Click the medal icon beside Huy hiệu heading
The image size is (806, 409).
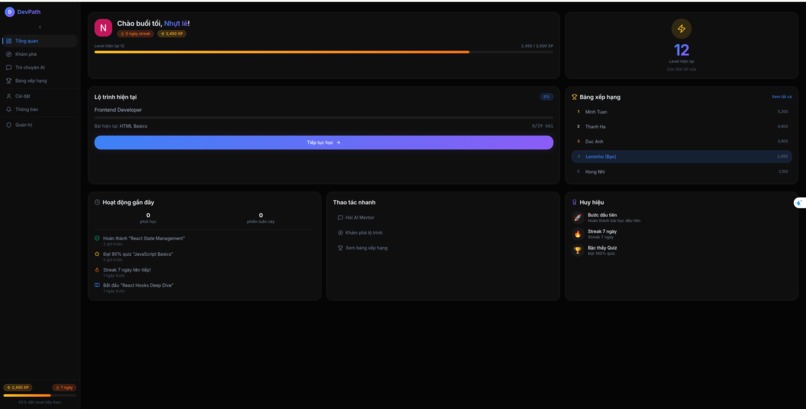[x=574, y=202]
